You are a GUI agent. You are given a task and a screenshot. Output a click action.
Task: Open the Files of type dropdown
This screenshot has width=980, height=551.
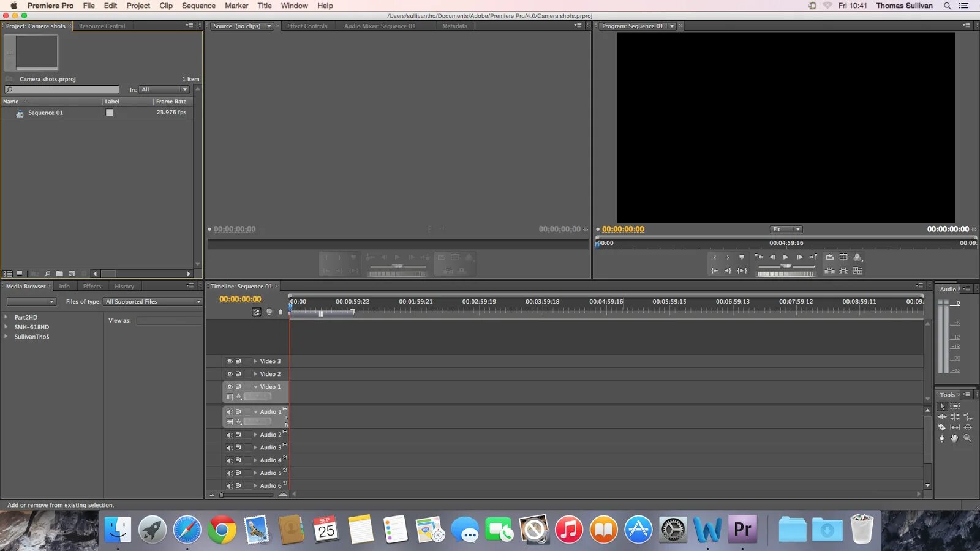point(153,302)
